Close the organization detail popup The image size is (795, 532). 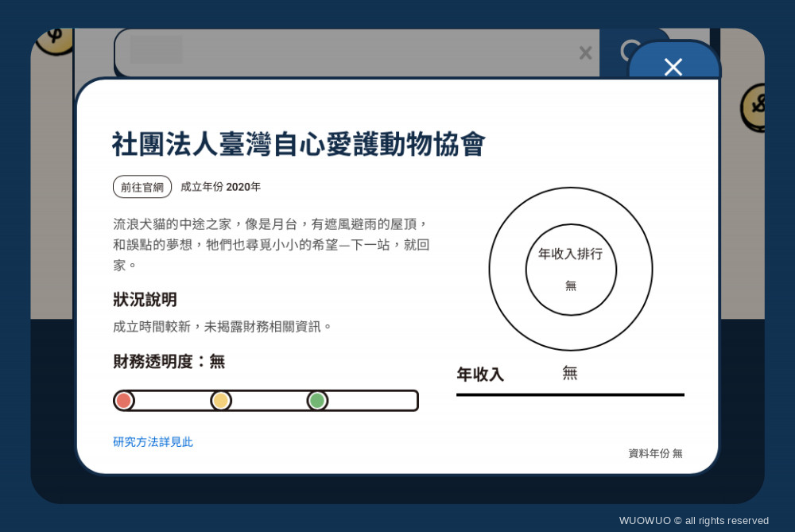[x=673, y=66]
